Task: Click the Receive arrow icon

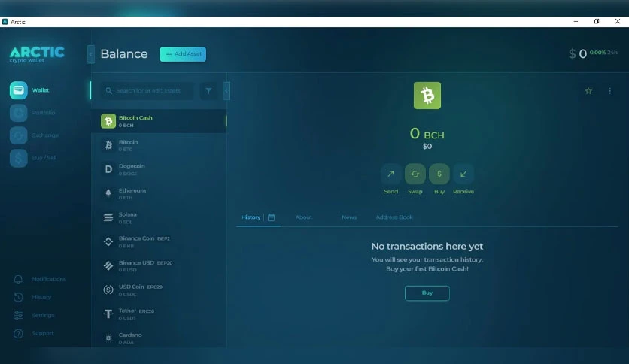Action: (463, 174)
